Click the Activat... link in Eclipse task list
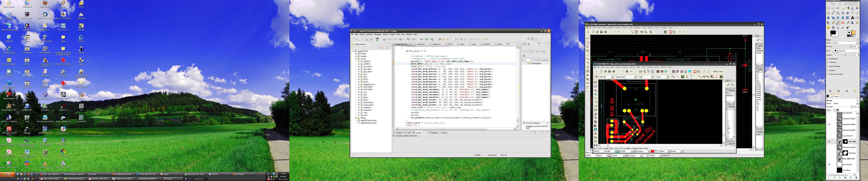The height and width of the screenshot is (181, 868). coord(546,60)
